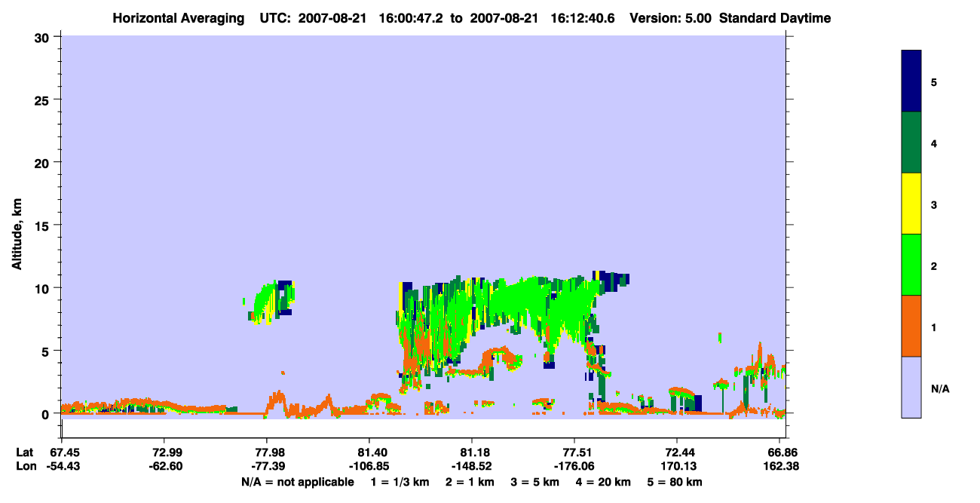Click the dark green colorbar segment labeled 4
The image size is (980, 503).
click(x=911, y=143)
